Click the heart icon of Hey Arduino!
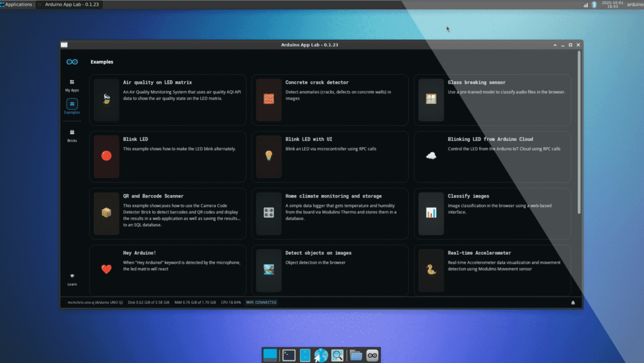Screen dimensions: 644x363 (106, 269)
